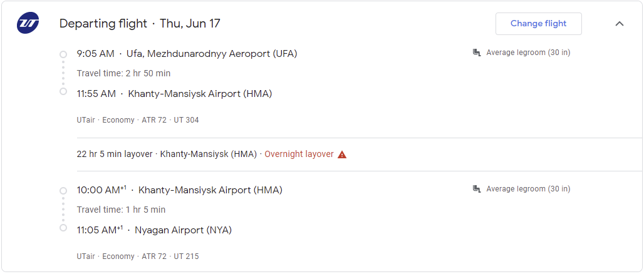Screen dimensions: 644x274
Task: Click the UT 304 flight number details
Action: [x=186, y=120]
